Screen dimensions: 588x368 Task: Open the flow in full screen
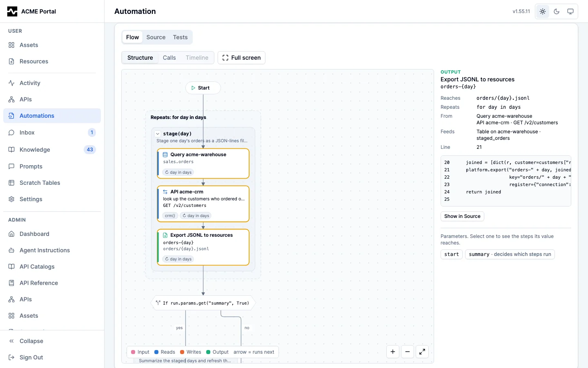(241, 58)
